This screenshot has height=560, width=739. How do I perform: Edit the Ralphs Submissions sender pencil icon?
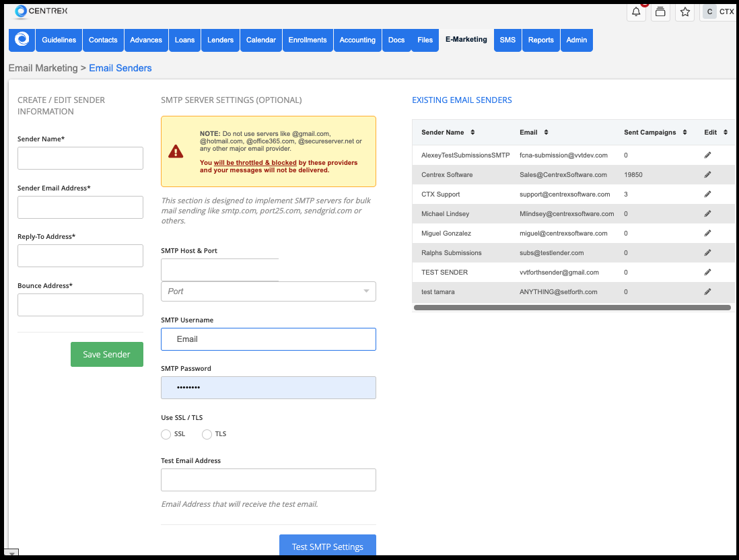point(707,252)
